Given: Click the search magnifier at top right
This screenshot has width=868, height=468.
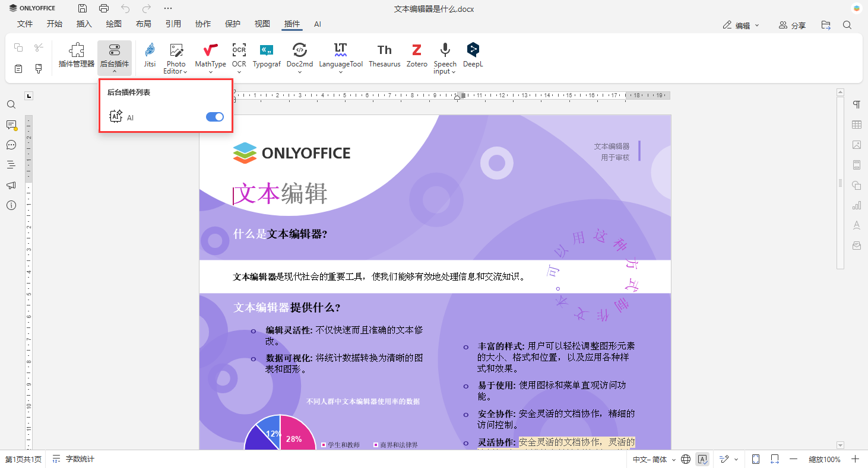Looking at the screenshot, I should coord(847,25).
